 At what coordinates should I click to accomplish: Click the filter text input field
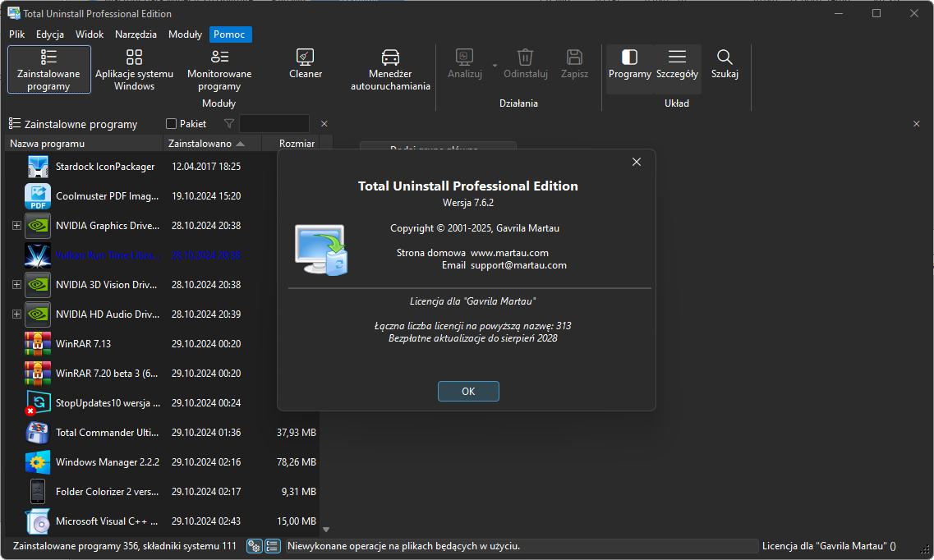(274, 124)
